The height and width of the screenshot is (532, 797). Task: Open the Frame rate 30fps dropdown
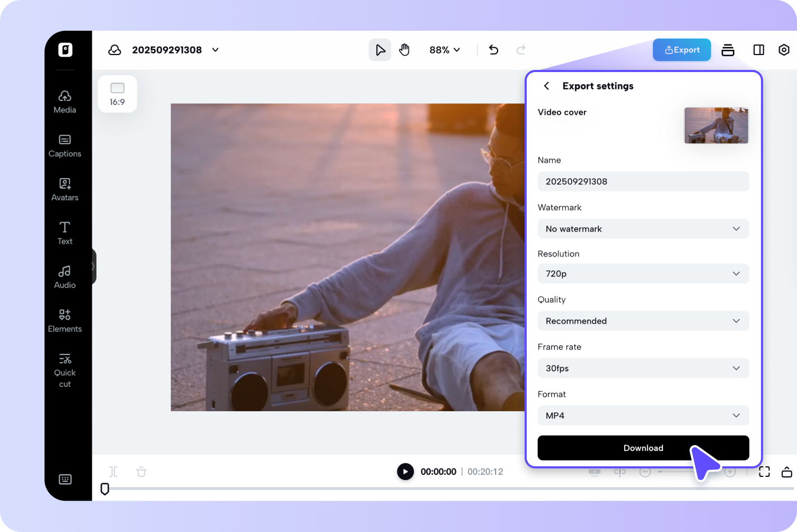643,368
